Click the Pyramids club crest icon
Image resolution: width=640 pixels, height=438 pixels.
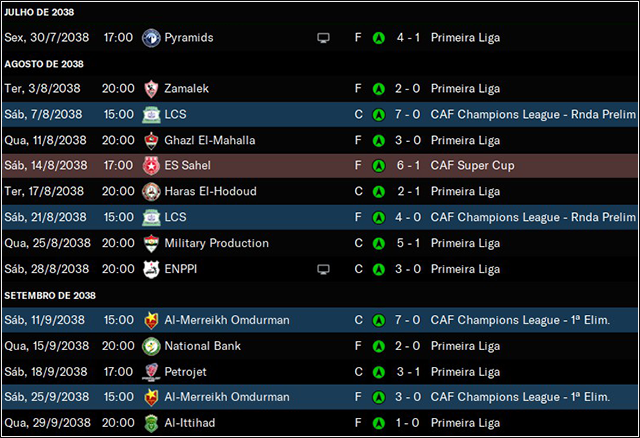click(151, 38)
